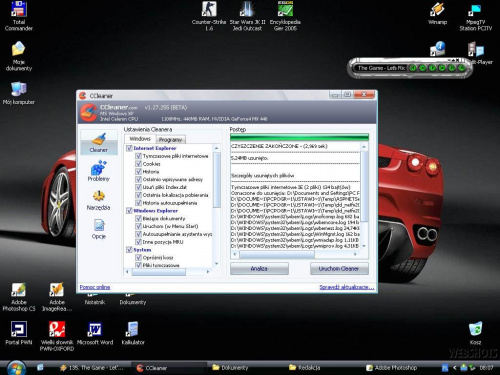Open Counter-Strike 1.6 desktop shortcut
Screen dimensions: 500x375
pyautogui.click(x=209, y=16)
